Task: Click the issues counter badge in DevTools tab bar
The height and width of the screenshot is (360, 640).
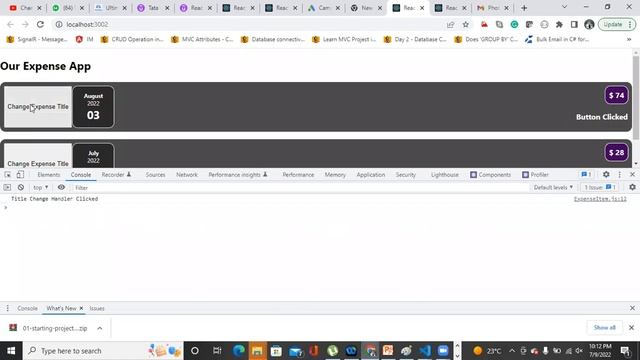Action: [586, 175]
